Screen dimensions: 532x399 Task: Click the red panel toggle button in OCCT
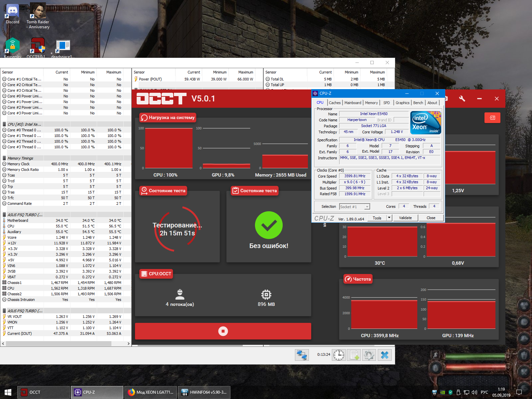492,118
